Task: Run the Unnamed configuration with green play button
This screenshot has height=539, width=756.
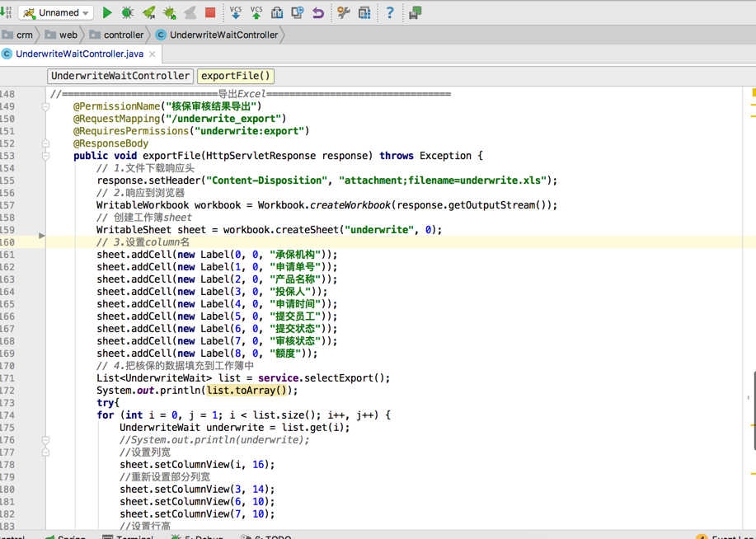Action: point(107,12)
